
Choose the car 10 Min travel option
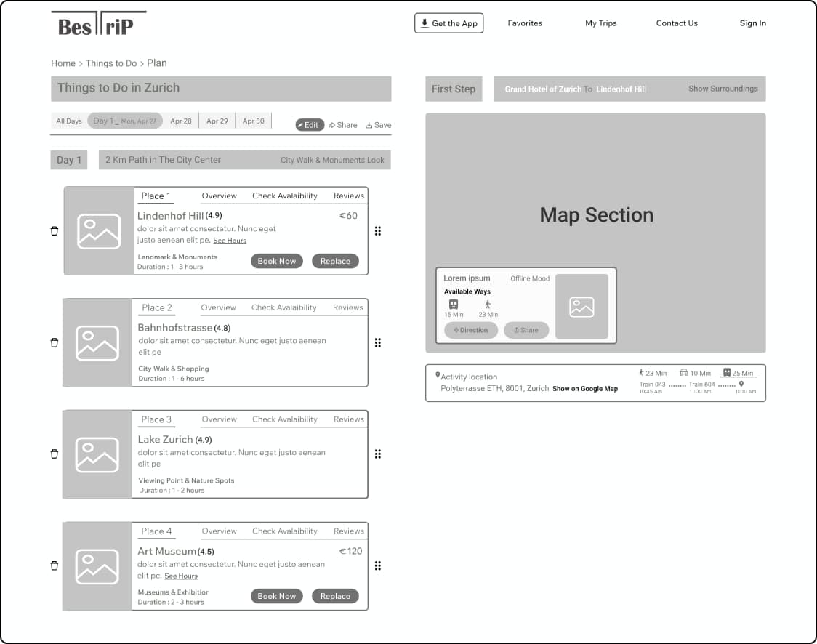click(695, 373)
